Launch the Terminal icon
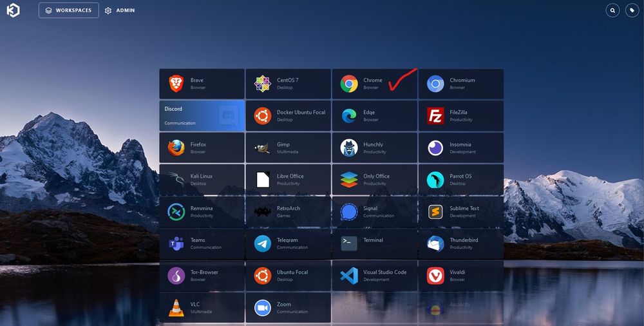The image size is (644, 326). coord(349,244)
